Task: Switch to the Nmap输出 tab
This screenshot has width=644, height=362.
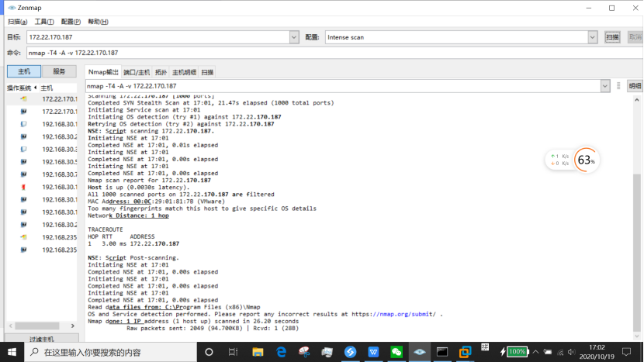Action: coord(103,72)
